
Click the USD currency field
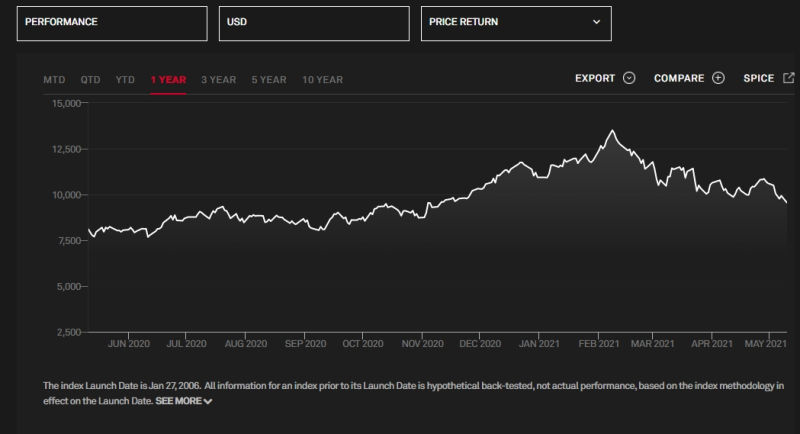314,23
